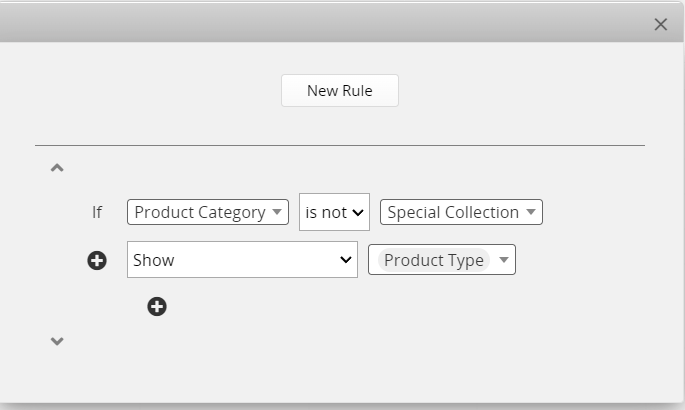Move the rule up with the up chevron
This screenshot has width=685, height=410.
pyautogui.click(x=57, y=168)
